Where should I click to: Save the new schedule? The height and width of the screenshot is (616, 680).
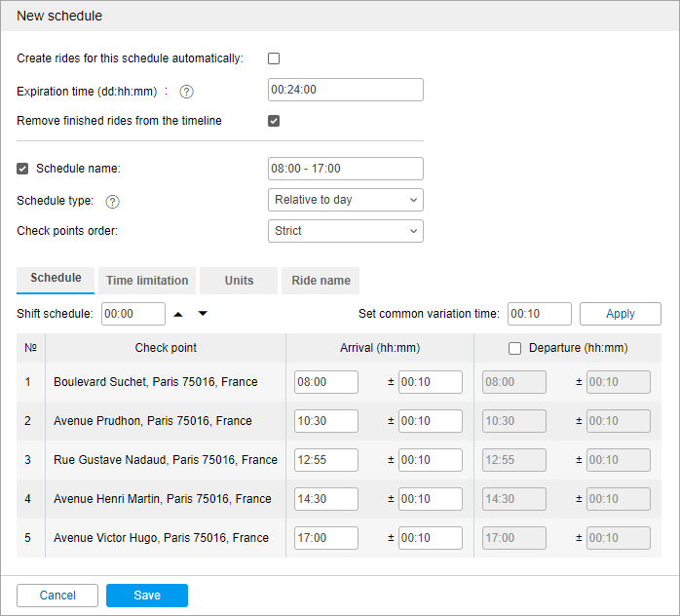tap(147, 596)
